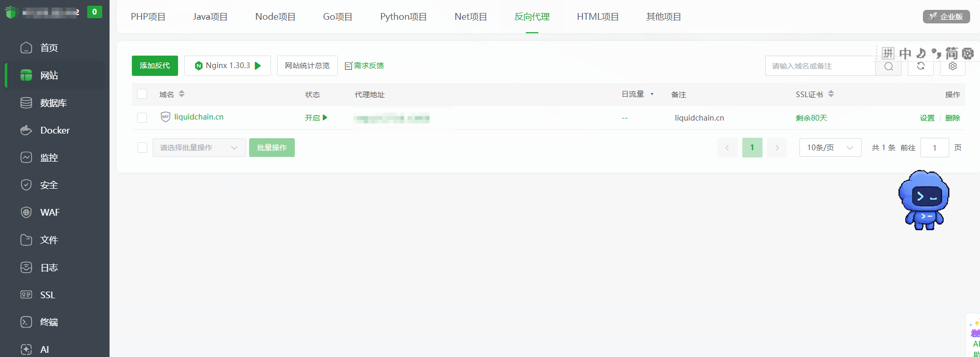Open the liquidchain.cn domain link
This screenshot has height=357, width=980.
199,117
